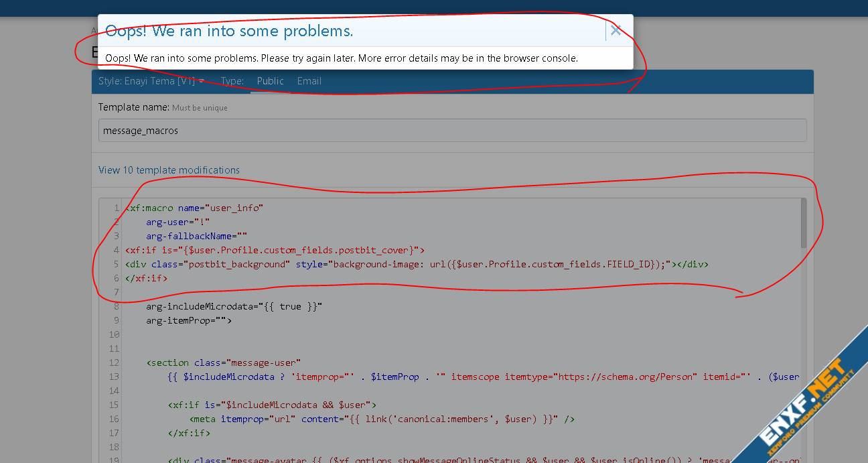Click the section class message-user line
The width and height of the screenshot is (868, 463).
(224, 362)
